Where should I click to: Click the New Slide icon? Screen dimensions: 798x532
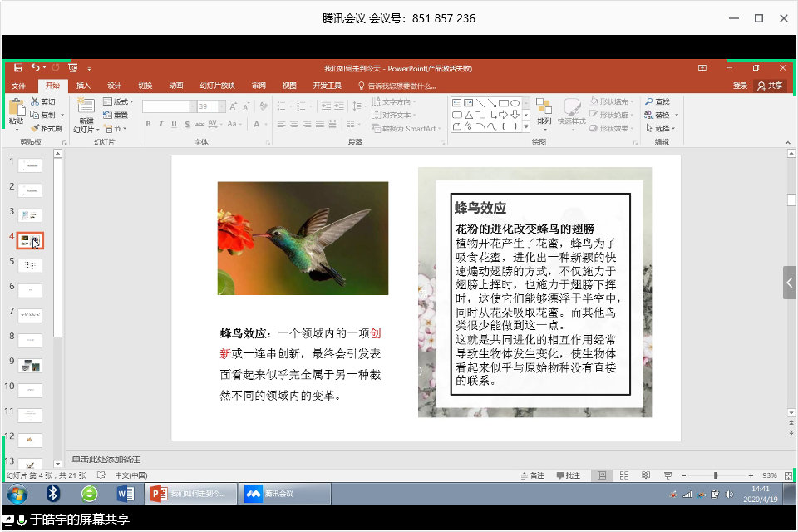click(x=86, y=106)
